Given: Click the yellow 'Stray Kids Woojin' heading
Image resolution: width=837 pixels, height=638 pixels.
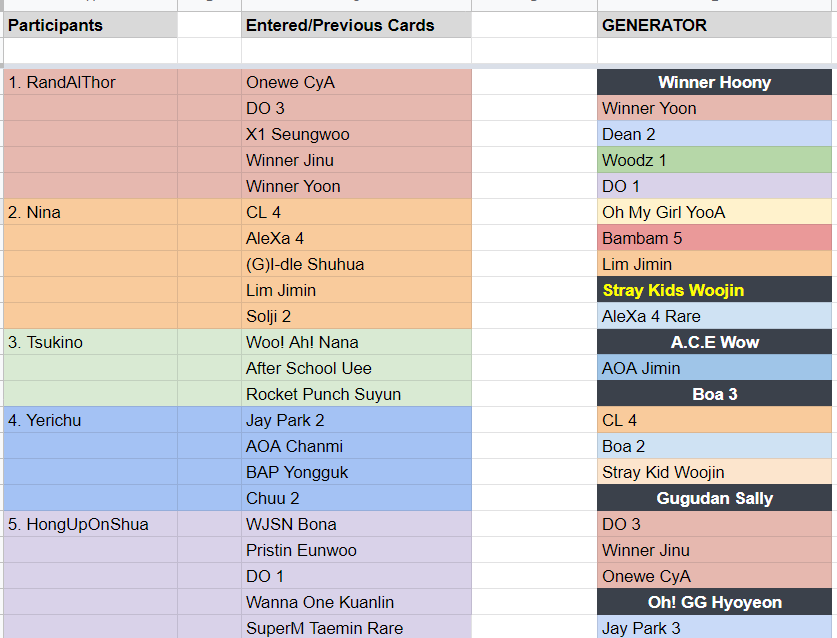Looking at the screenshot, I should [x=714, y=290].
